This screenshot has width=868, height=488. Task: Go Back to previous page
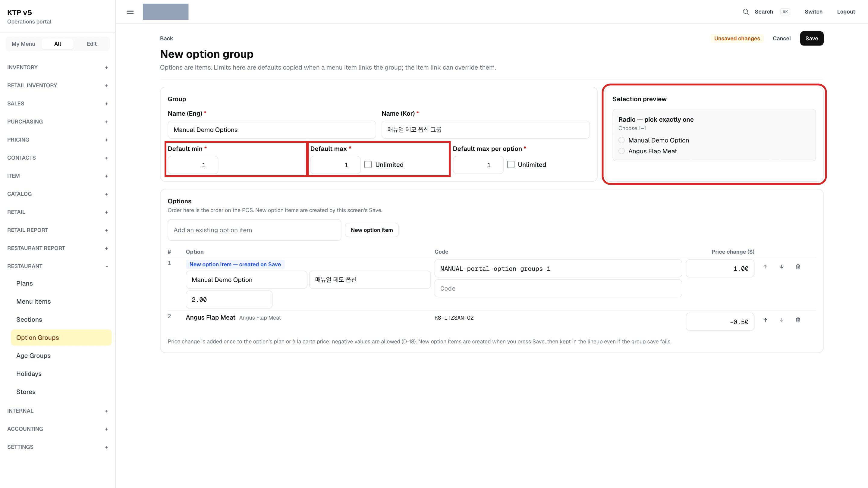(x=166, y=38)
